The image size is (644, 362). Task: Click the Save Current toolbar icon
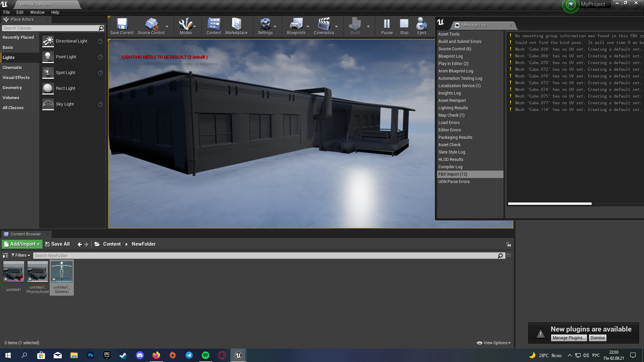122,24
